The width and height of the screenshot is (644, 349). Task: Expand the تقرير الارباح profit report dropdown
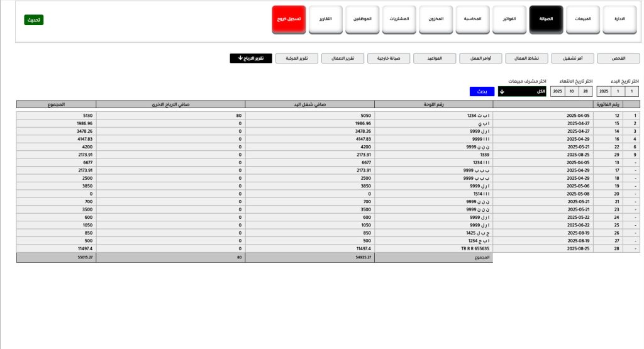(x=250, y=58)
